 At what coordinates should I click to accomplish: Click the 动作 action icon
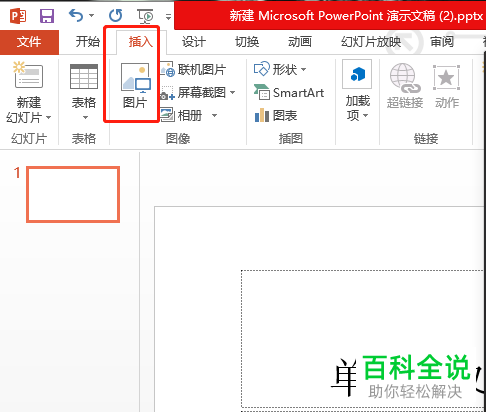tap(447, 77)
